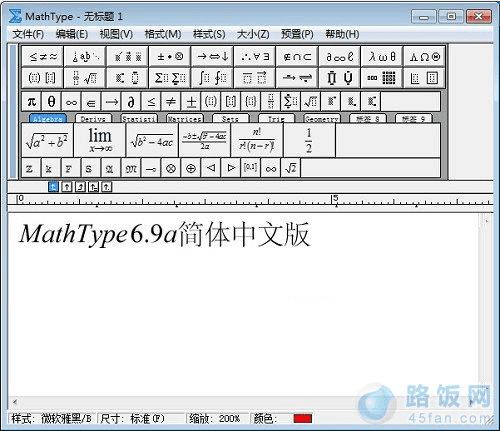This screenshot has width=500, height=431.
Task: Insert the summation template in small bar
Action: click(x=291, y=102)
